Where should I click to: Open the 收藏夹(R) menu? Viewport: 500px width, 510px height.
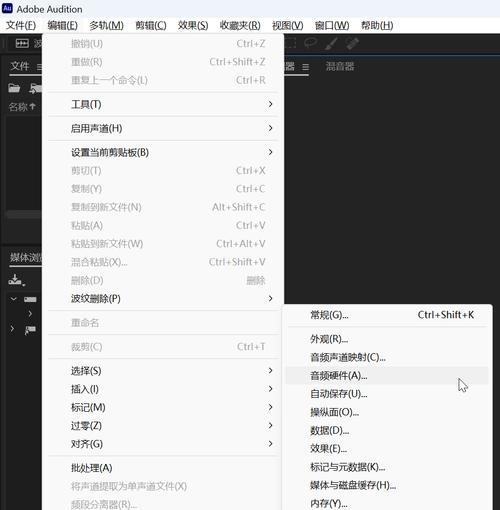click(x=240, y=25)
